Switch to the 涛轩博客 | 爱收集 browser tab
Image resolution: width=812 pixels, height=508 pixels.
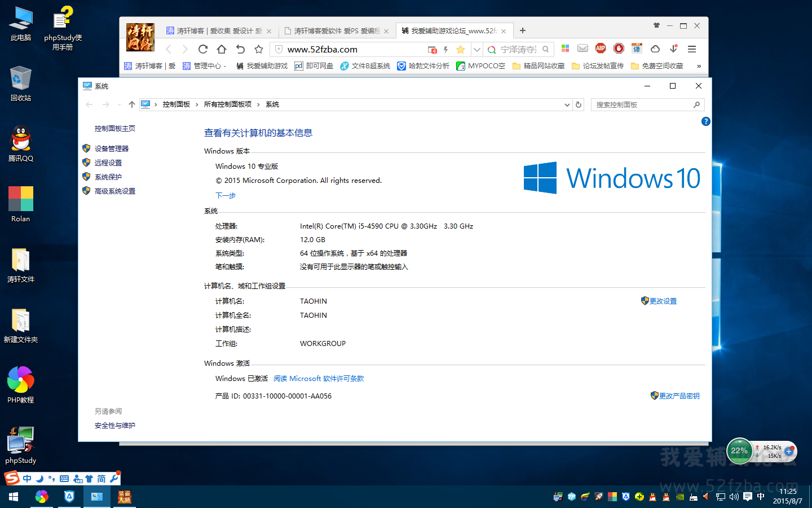coord(219,31)
